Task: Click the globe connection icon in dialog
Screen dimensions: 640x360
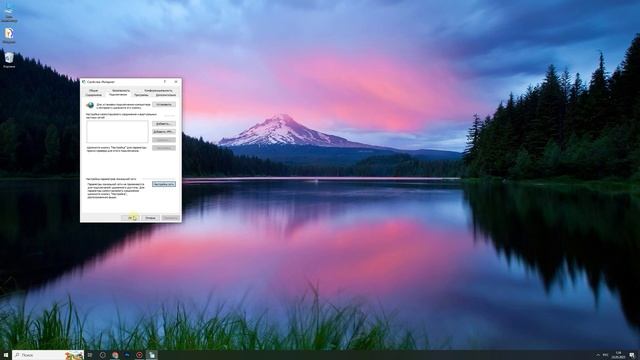Action: click(90, 105)
